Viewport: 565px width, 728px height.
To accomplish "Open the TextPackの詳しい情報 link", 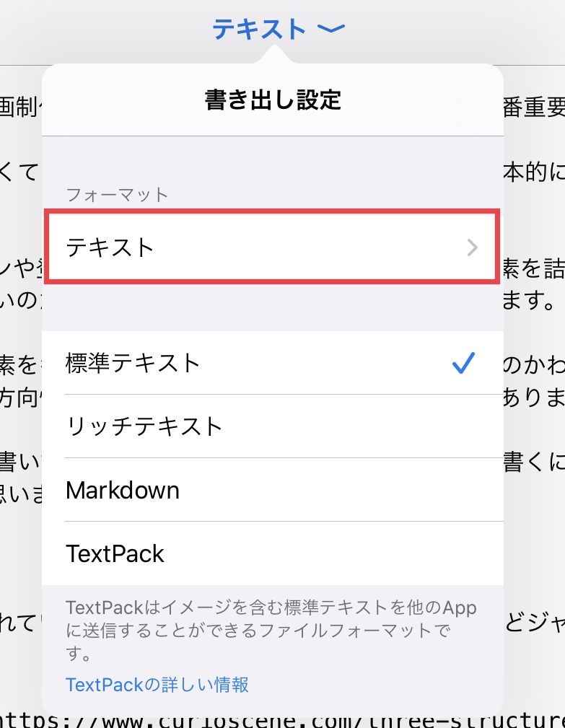I will (157, 684).
